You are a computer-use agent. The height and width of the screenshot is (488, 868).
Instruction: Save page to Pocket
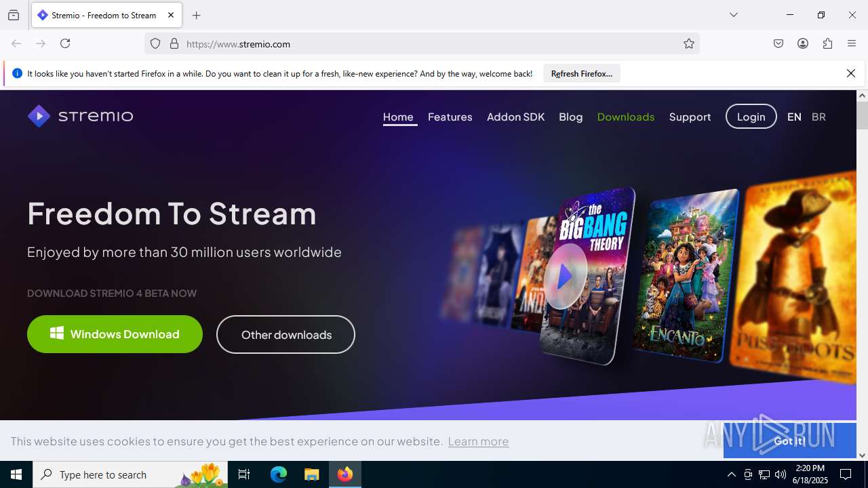click(778, 43)
